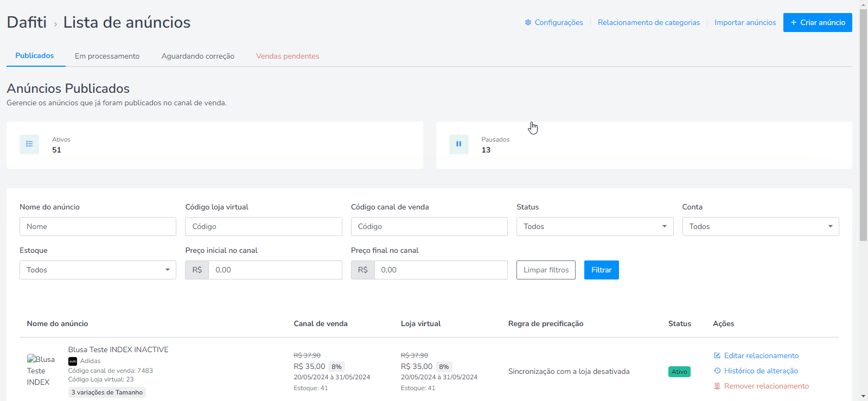The image size is (868, 401).
Task: Open Relacionamento de categorias link
Action: pos(648,23)
